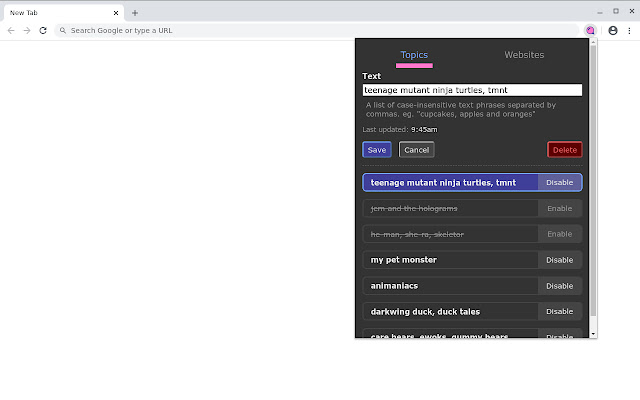Cancel editing the topic

click(x=416, y=150)
